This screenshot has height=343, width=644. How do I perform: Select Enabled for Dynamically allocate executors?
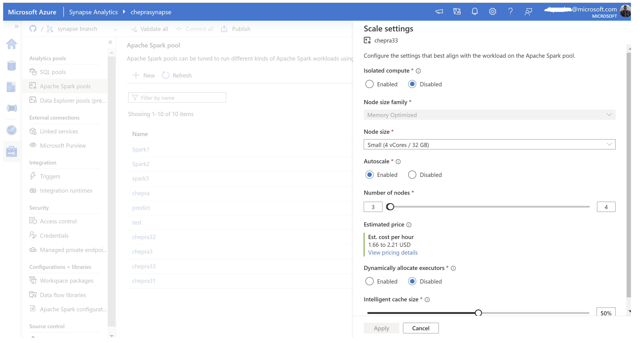click(x=369, y=281)
